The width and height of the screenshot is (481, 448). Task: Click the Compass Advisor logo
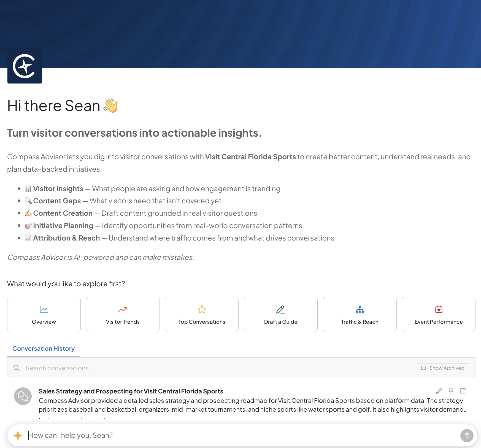[25, 66]
